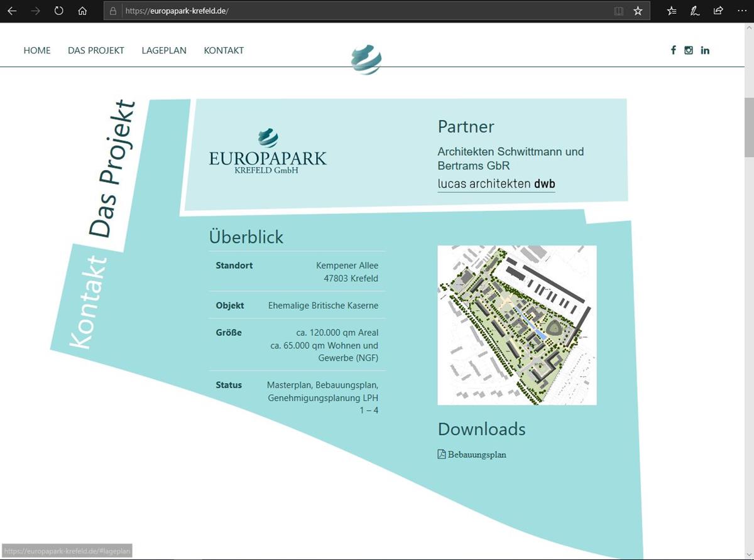Enlarge the site plan map thumbnail

tap(517, 325)
